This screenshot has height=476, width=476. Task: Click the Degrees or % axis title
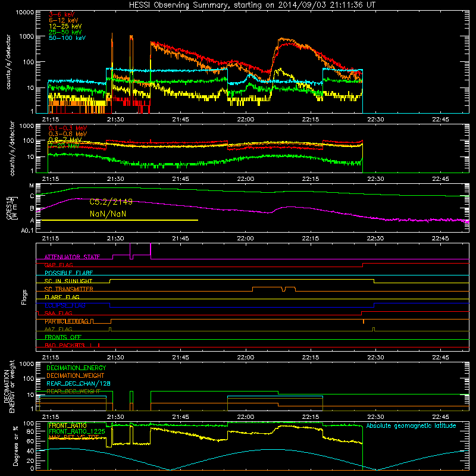point(16,446)
